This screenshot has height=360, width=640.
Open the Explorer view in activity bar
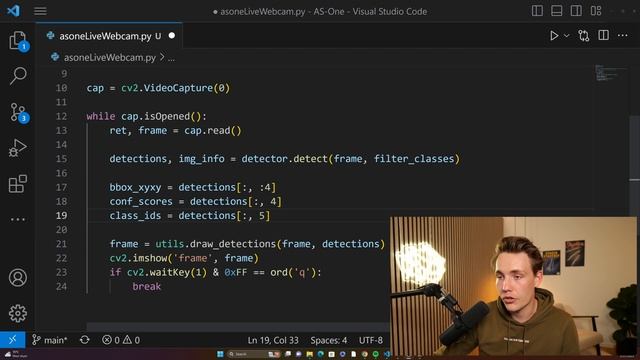pos(18,41)
